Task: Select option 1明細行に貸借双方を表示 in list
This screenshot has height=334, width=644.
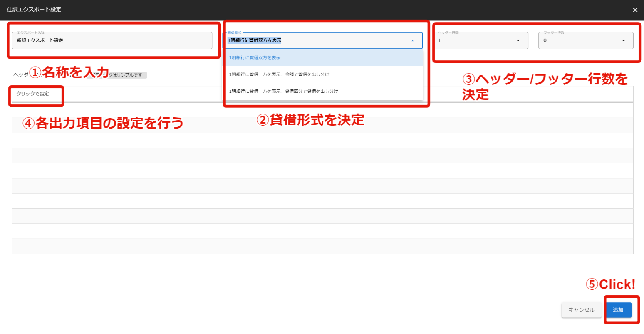Action: (x=324, y=58)
